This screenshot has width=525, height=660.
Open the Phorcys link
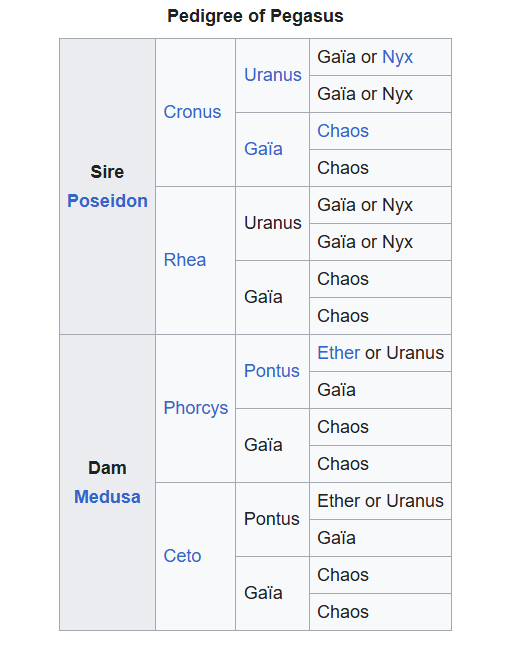click(x=196, y=408)
